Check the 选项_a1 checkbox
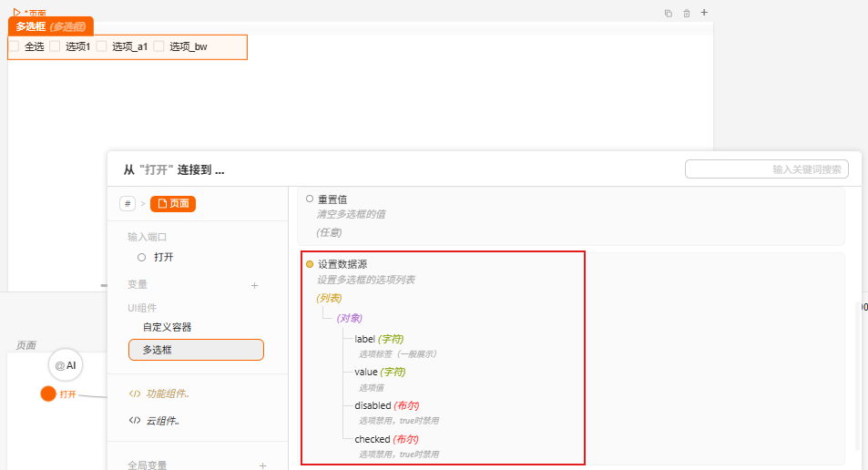The image size is (868, 470). tap(101, 46)
